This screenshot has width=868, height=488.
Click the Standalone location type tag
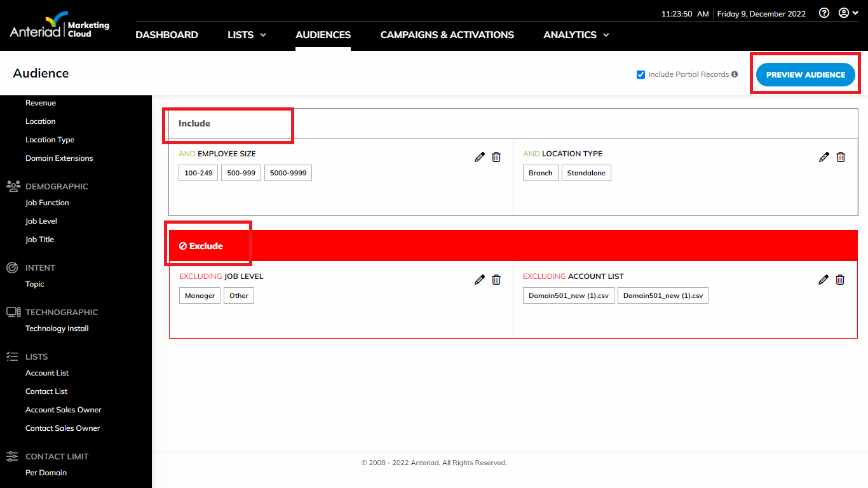coord(587,173)
